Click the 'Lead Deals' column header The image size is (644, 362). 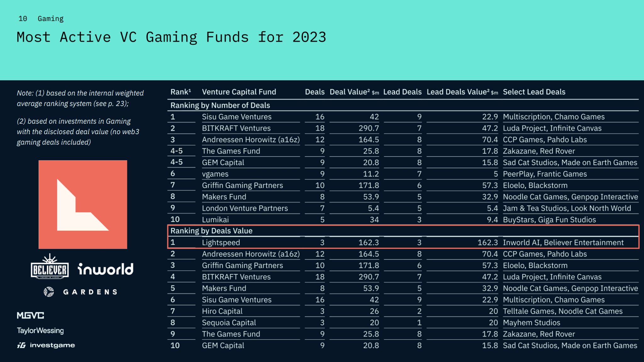[402, 92]
